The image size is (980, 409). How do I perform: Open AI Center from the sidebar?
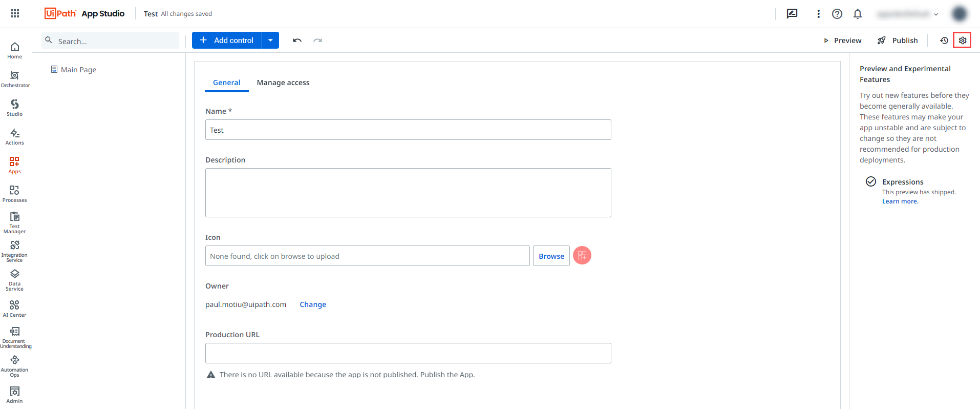15,309
